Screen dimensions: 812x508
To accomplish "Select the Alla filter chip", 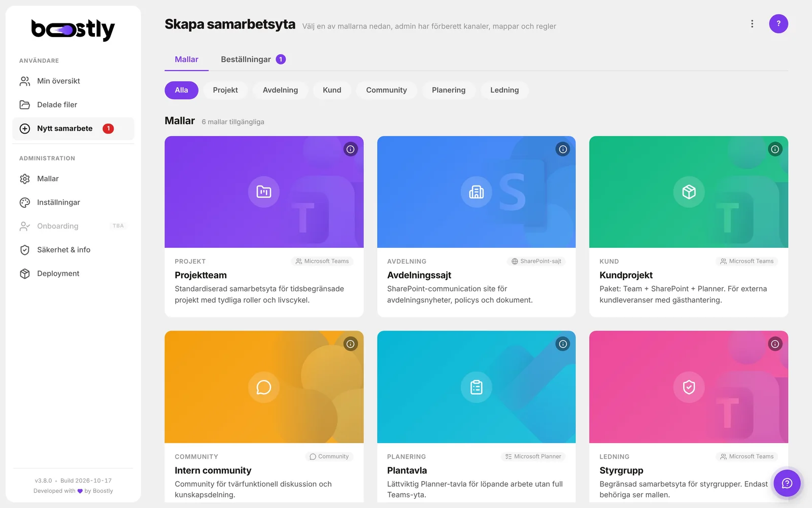I will tap(181, 90).
